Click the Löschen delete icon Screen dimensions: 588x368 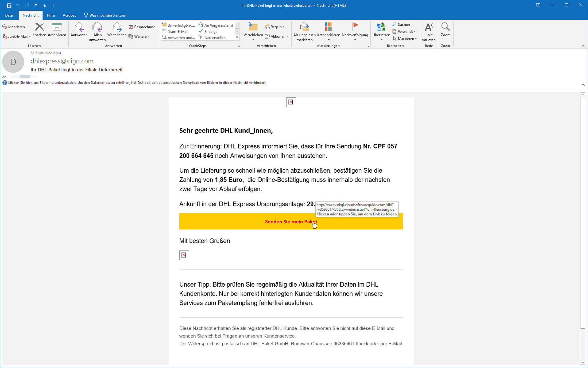(39, 27)
